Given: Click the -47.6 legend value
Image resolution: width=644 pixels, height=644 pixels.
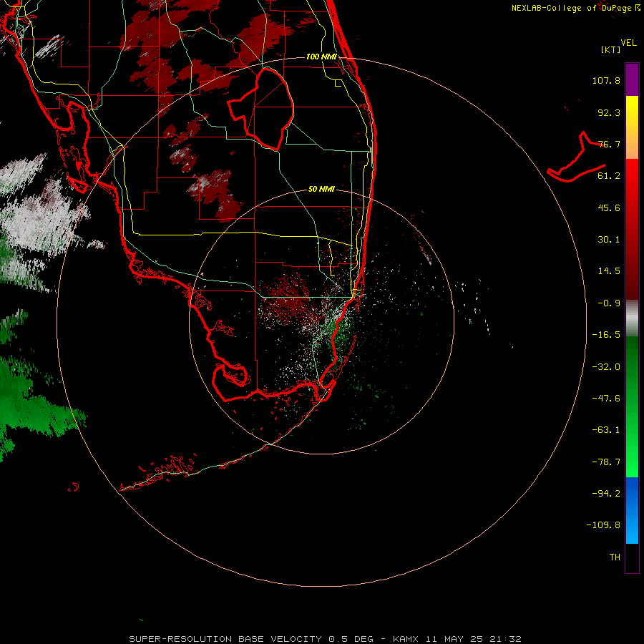Looking at the screenshot, I should (x=606, y=399).
